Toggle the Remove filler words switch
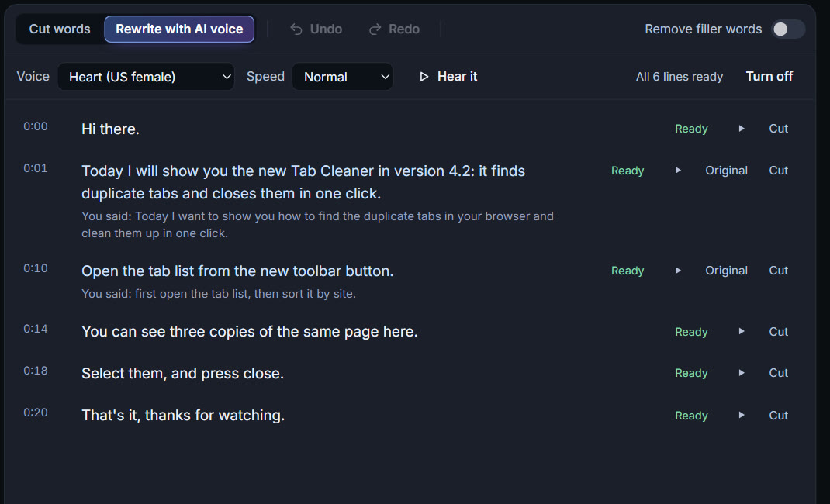The width and height of the screenshot is (830, 504). (787, 29)
